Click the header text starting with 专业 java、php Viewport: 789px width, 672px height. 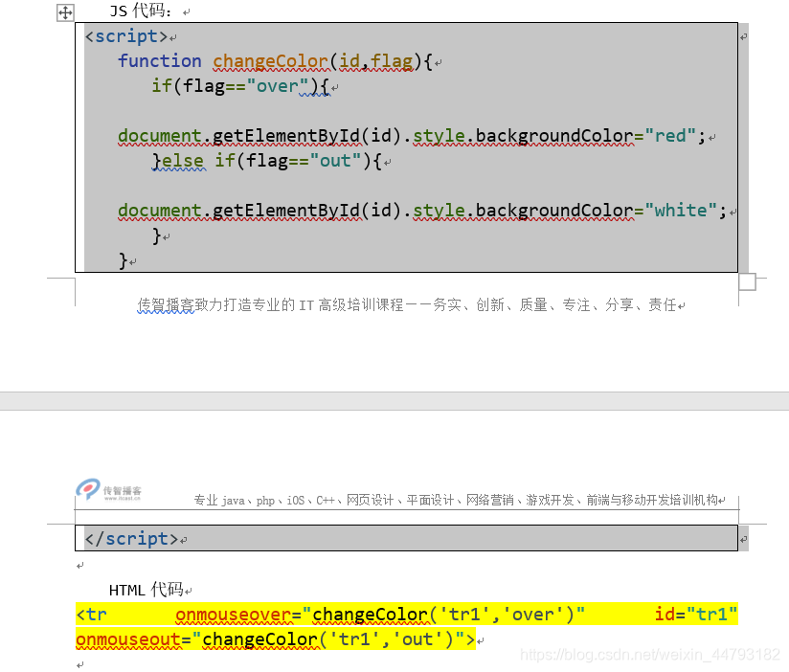pyautogui.click(x=456, y=500)
